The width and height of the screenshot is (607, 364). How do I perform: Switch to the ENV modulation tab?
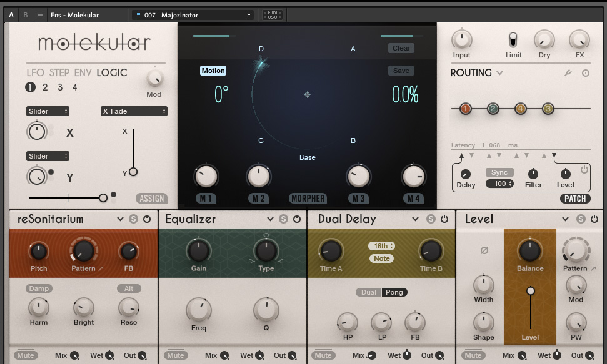coord(83,72)
